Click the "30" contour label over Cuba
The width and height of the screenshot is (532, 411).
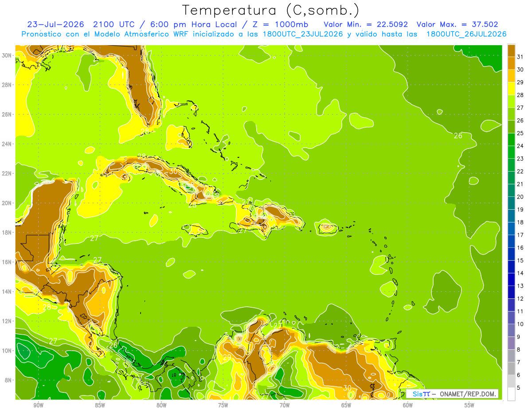click(x=173, y=171)
